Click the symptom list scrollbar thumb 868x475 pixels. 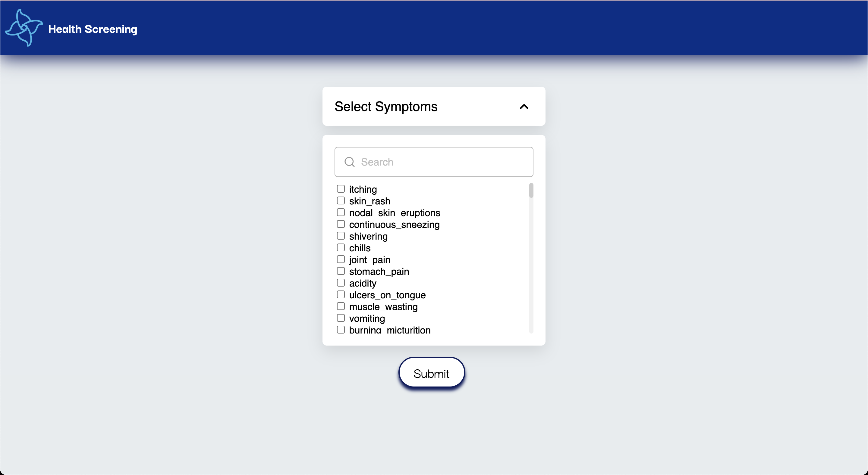pyautogui.click(x=531, y=190)
